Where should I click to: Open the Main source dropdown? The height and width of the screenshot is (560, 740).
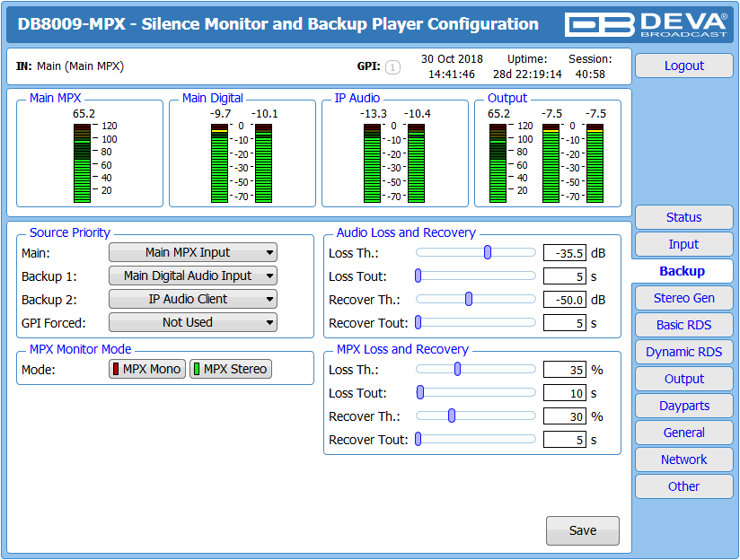193,252
